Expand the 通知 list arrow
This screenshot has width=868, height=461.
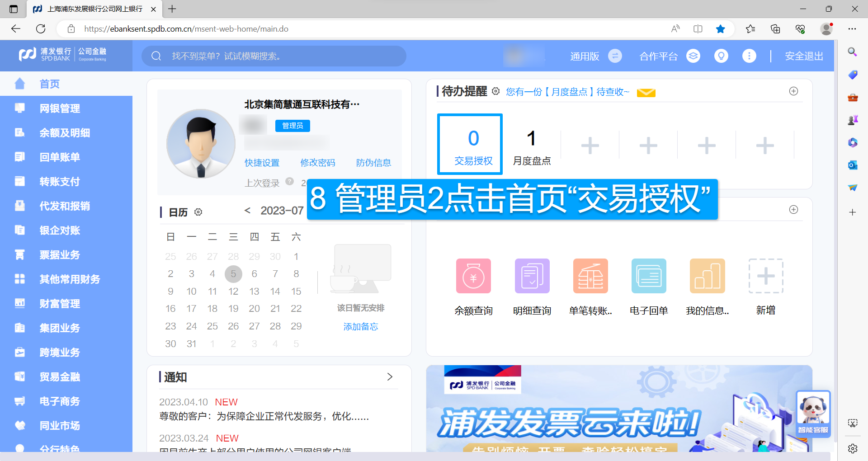390,377
